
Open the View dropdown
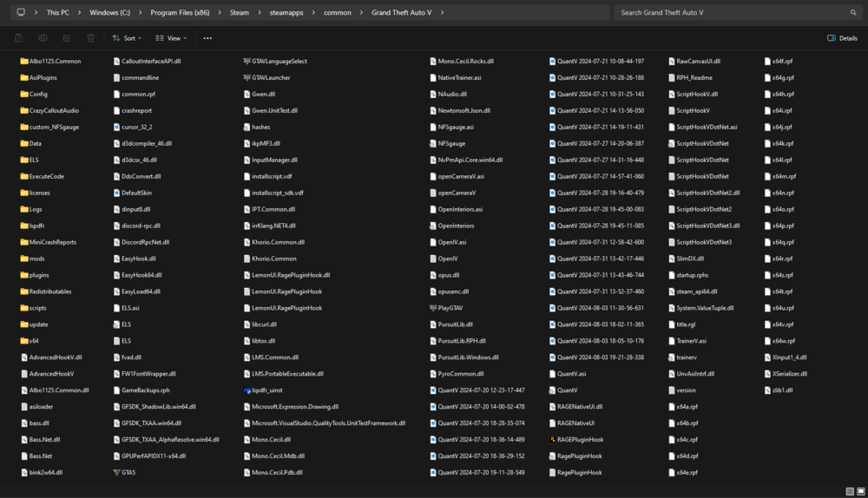click(x=171, y=38)
